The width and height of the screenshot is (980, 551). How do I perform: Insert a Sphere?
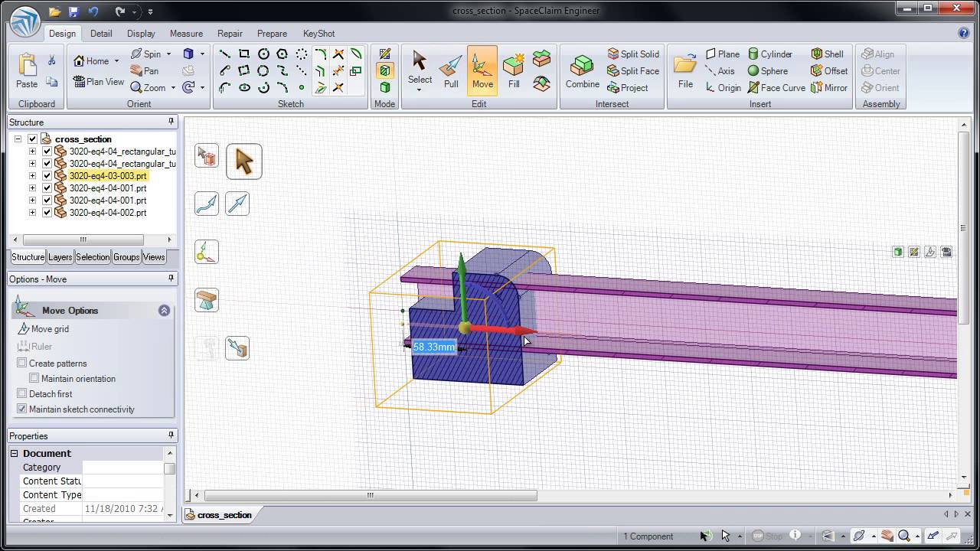click(768, 70)
